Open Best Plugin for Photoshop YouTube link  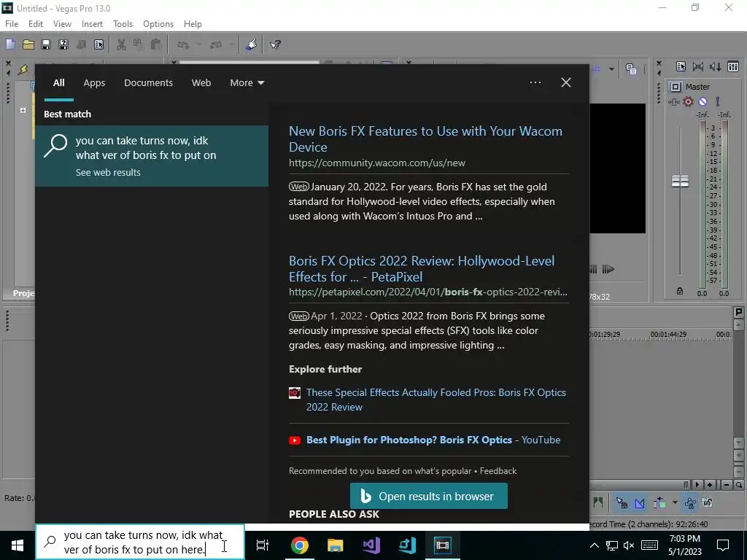[x=433, y=440]
